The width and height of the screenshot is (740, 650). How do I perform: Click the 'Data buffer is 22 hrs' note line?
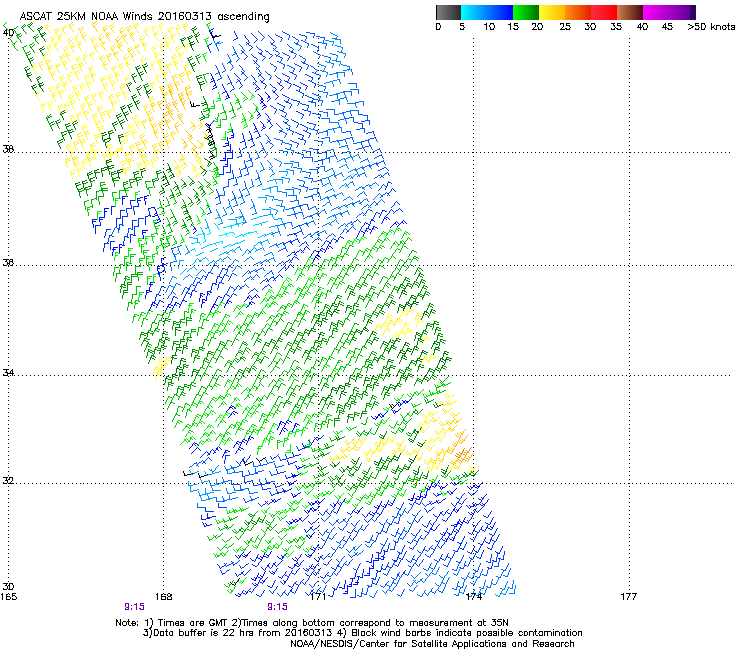point(362,633)
